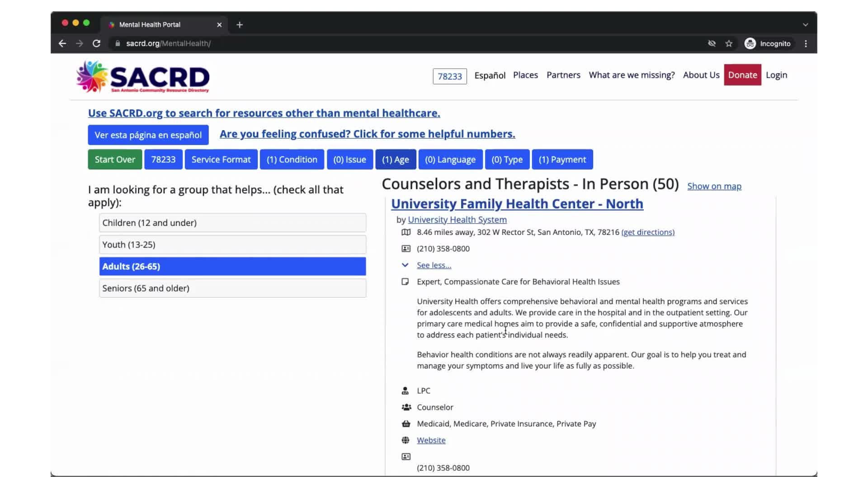Open the provider Website link
868x488 pixels.
(x=431, y=440)
